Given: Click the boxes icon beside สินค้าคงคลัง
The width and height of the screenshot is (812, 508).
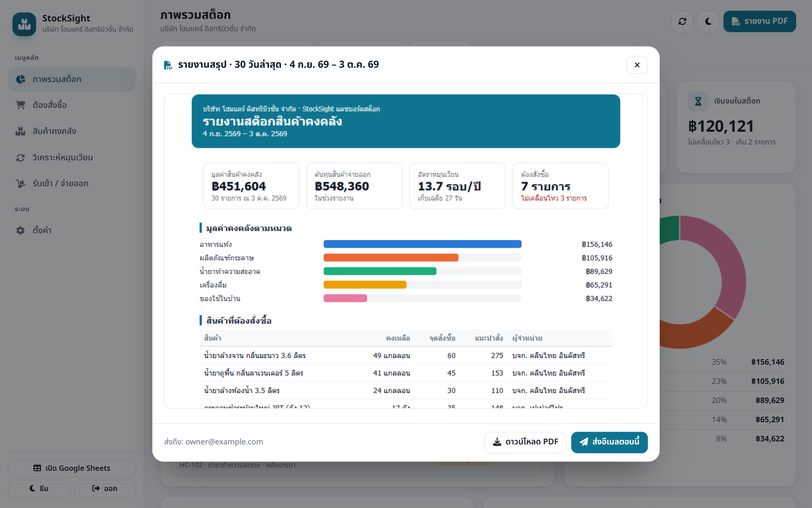Looking at the screenshot, I should pos(20,131).
